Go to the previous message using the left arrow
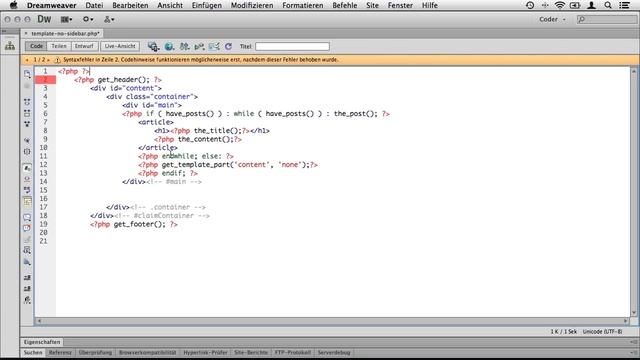Viewport: 640px width, 360px height. [x=27, y=60]
